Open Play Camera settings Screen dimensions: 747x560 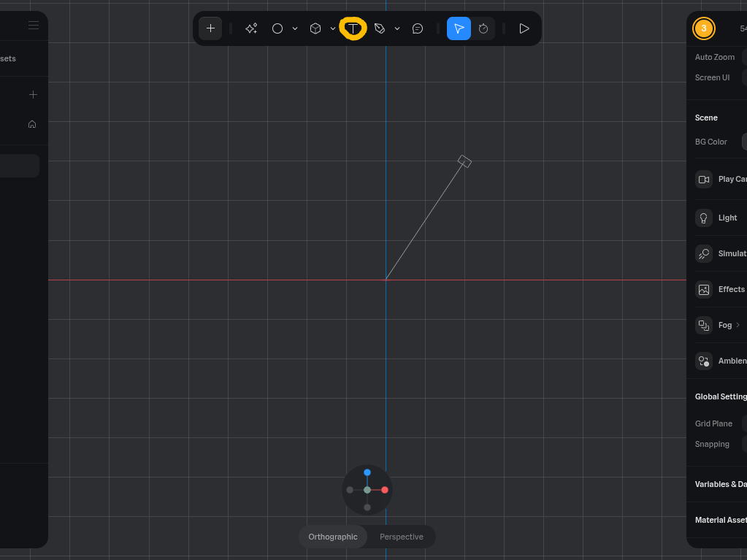704,180
